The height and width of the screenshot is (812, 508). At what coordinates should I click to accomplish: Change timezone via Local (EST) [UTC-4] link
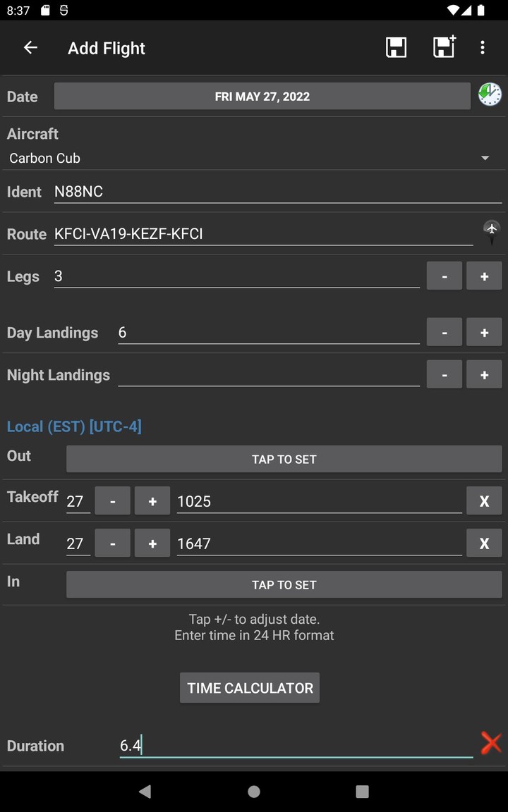click(74, 426)
